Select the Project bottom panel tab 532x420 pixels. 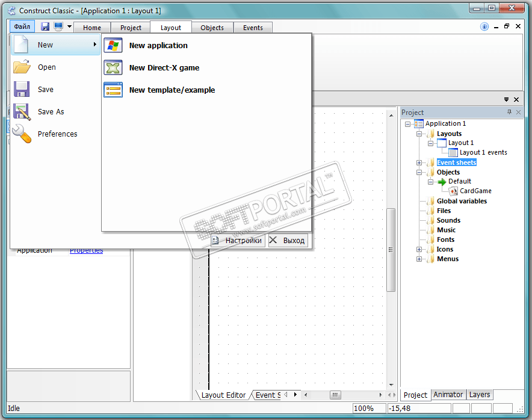tap(415, 395)
